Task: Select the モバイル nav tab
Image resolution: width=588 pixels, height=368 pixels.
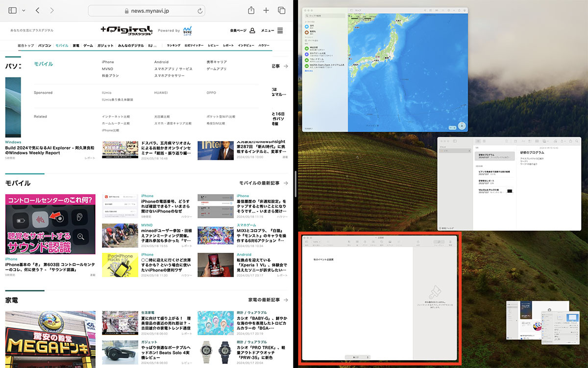Action: [x=62, y=45]
